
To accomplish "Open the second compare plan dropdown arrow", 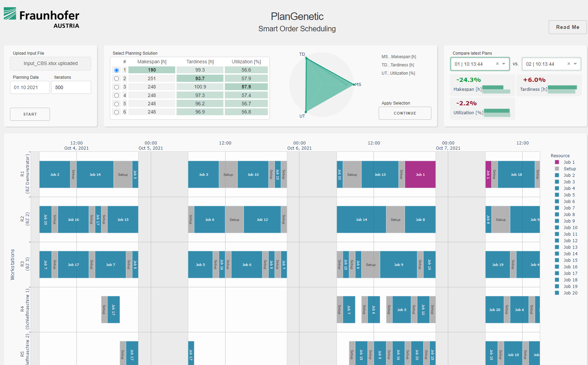I will coord(575,64).
